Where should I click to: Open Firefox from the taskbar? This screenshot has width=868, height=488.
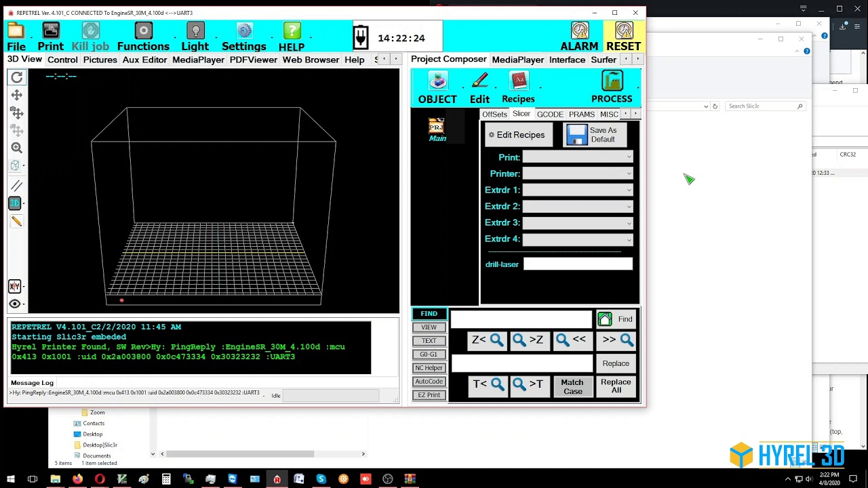(x=77, y=479)
